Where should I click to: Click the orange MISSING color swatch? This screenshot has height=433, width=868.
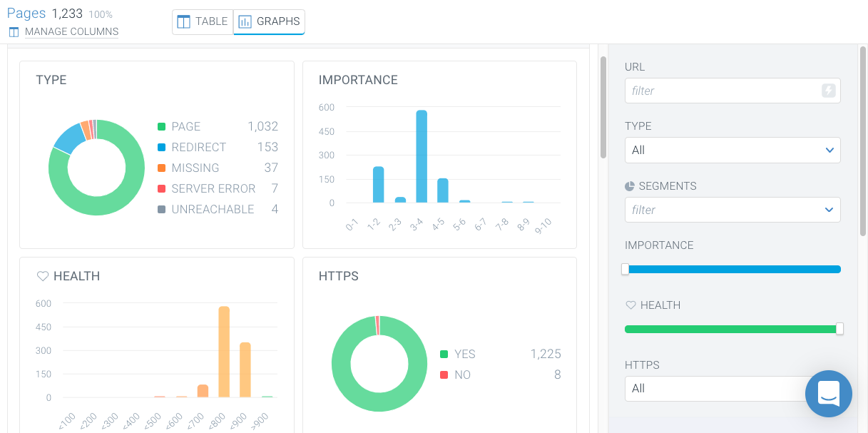click(x=162, y=168)
